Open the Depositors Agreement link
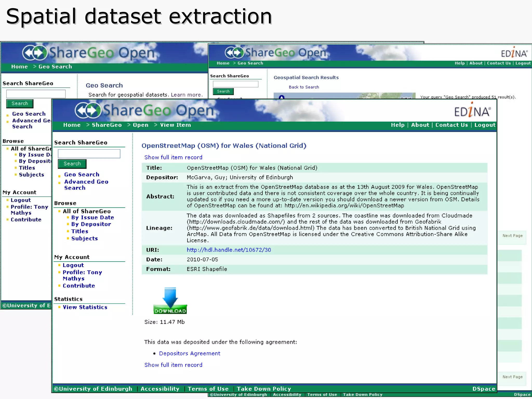This screenshot has width=532, height=399. [x=190, y=354]
